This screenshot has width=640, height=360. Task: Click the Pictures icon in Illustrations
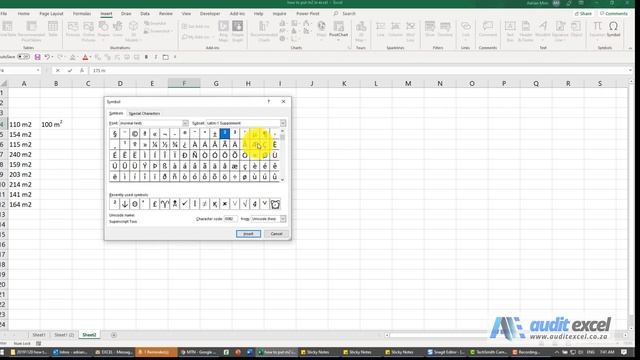point(73,29)
